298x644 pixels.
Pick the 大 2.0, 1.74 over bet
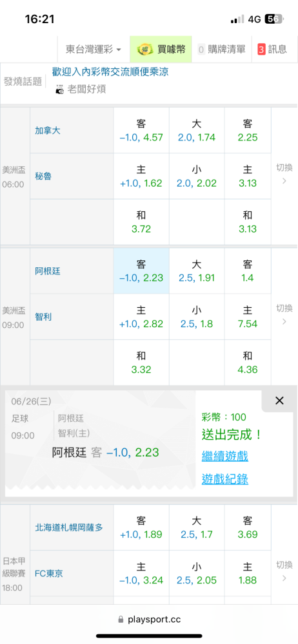pos(197,130)
